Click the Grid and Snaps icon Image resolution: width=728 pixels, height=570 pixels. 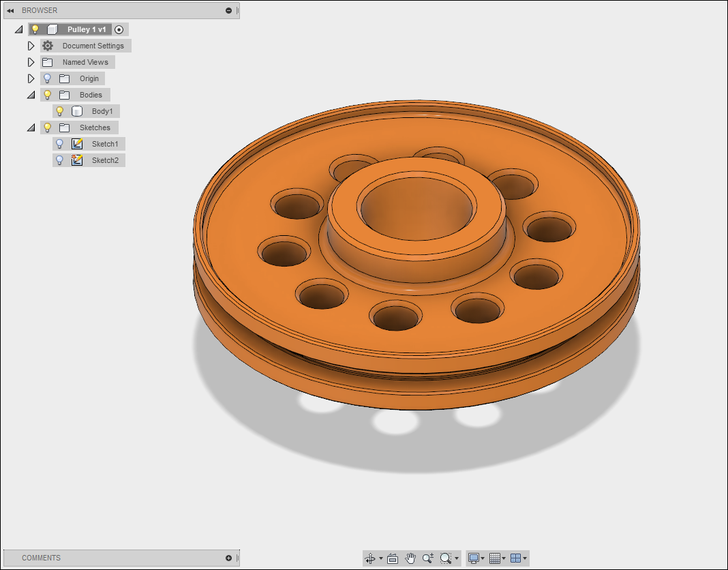coord(495,558)
